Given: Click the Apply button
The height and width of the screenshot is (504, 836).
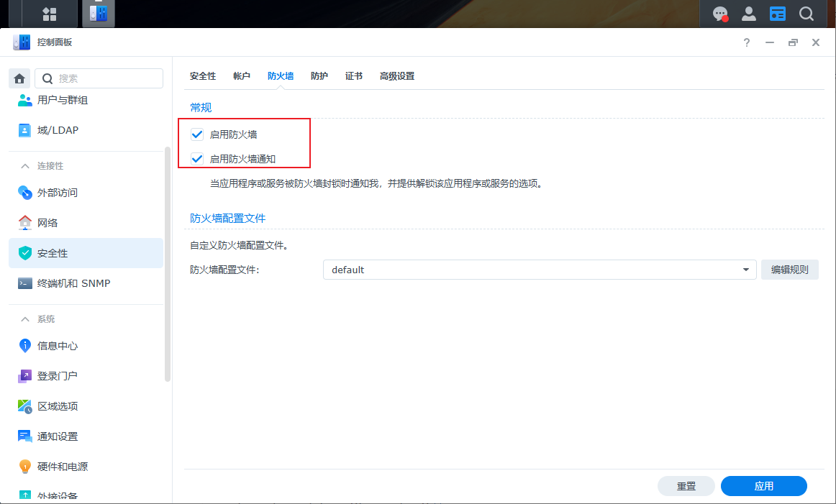Looking at the screenshot, I should click(763, 486).
